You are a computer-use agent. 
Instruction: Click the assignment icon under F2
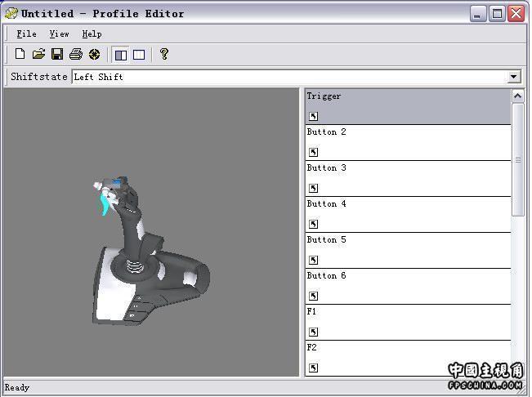click(313, 368)
